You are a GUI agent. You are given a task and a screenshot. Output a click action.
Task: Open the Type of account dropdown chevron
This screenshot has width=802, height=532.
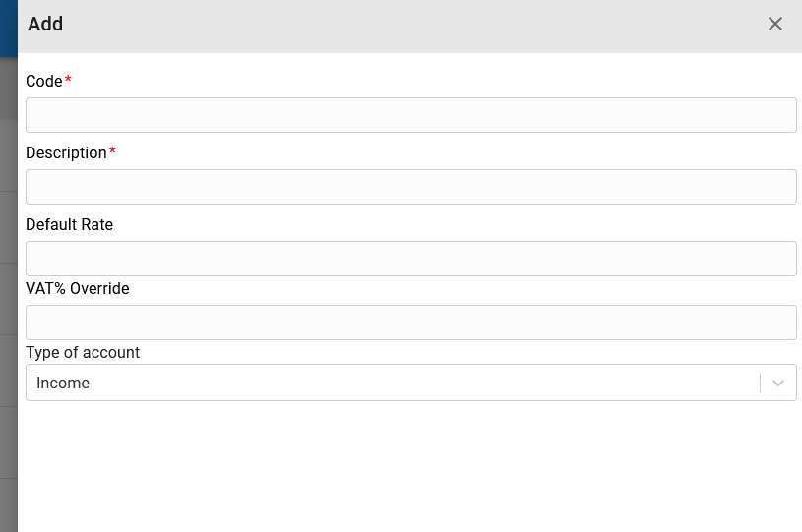pos(778,383)
